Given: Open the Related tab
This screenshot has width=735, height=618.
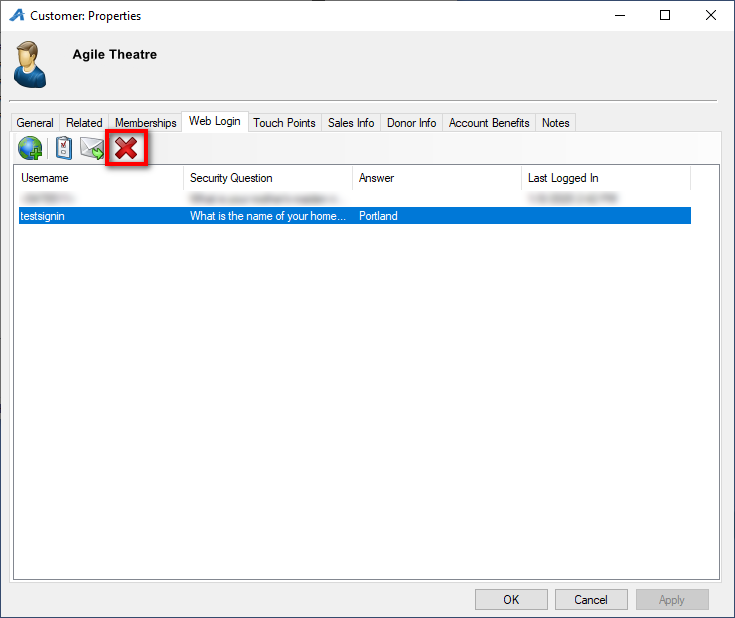Looking at the screenshot, I should point(84,123).
